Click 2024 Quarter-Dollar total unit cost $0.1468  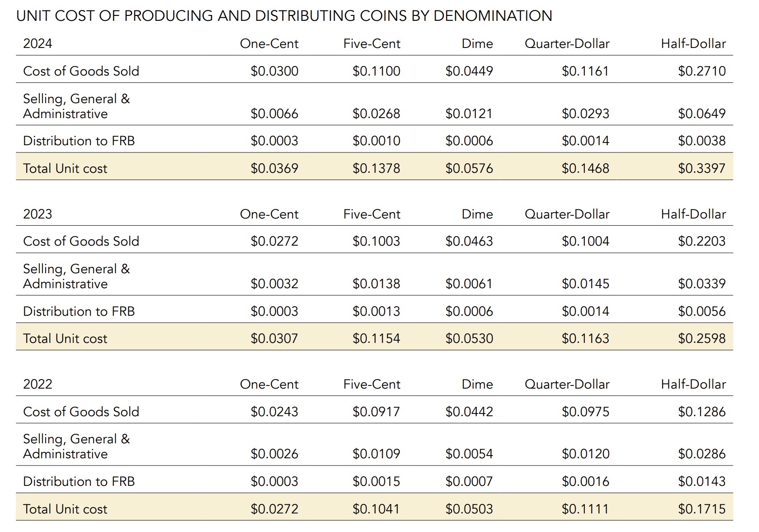point(585,168)
